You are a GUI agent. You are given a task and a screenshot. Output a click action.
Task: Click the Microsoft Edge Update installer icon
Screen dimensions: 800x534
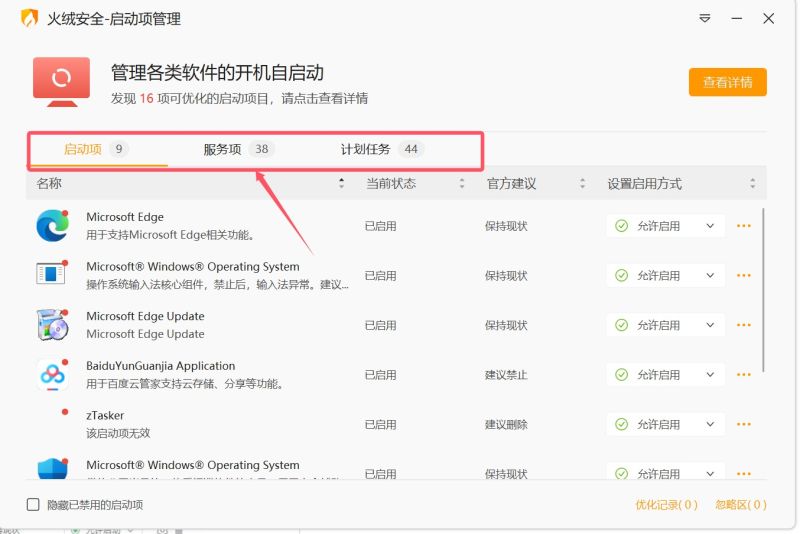coord(52,325)
